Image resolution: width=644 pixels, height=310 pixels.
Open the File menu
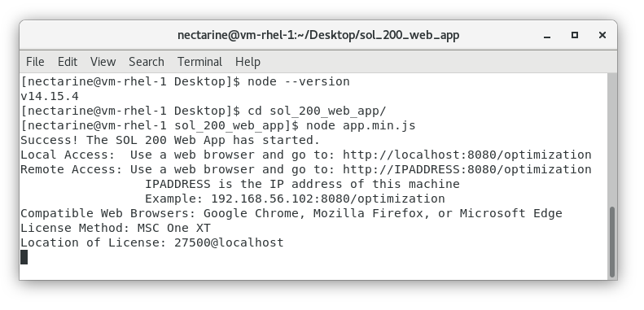[35, 62]
